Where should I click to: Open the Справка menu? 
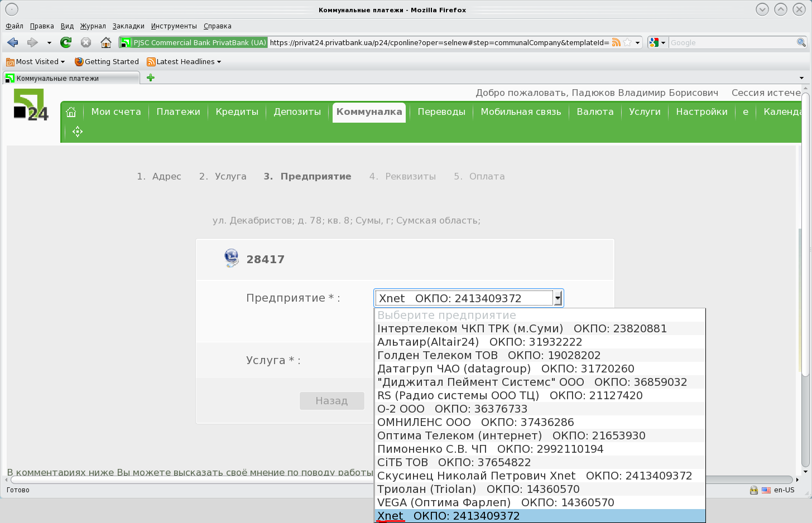coord(217,26)
